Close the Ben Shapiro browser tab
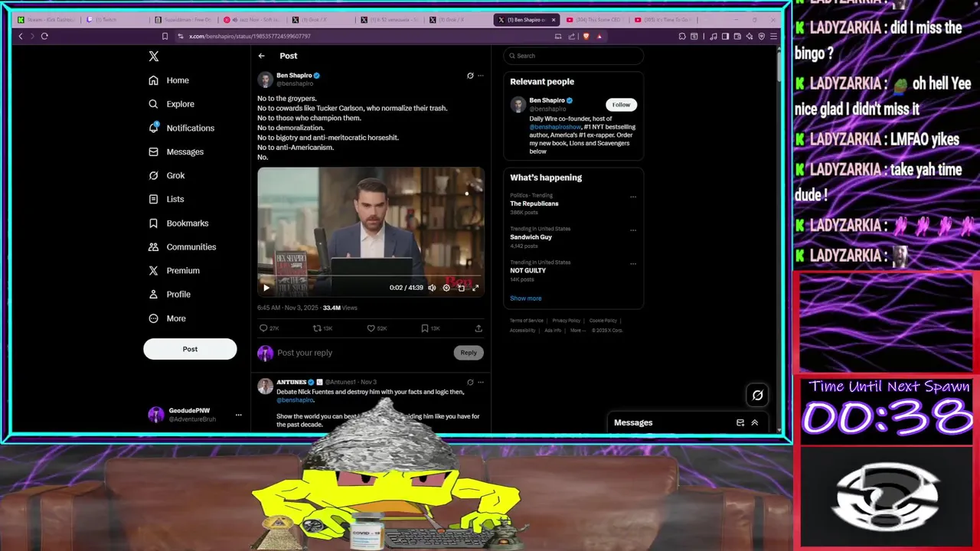The image size is (980, 551). tap(554, 19)
